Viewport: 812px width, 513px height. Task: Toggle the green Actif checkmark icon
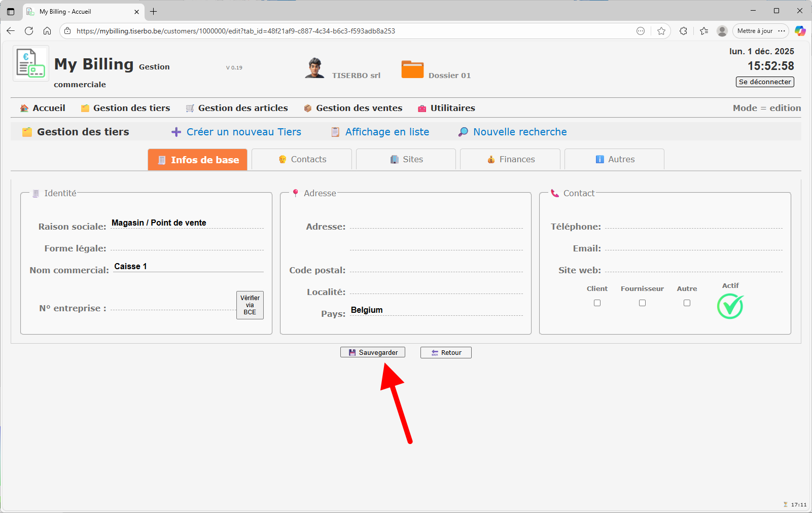[730, 306]
